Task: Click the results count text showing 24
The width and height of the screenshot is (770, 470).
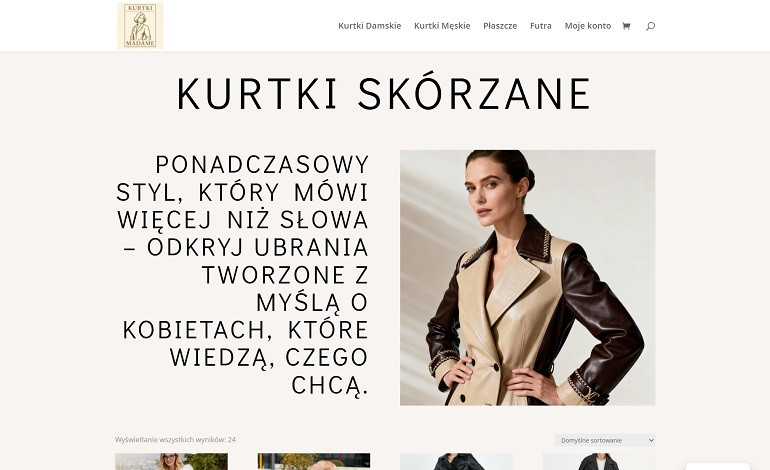Action: tap(175, 440)
